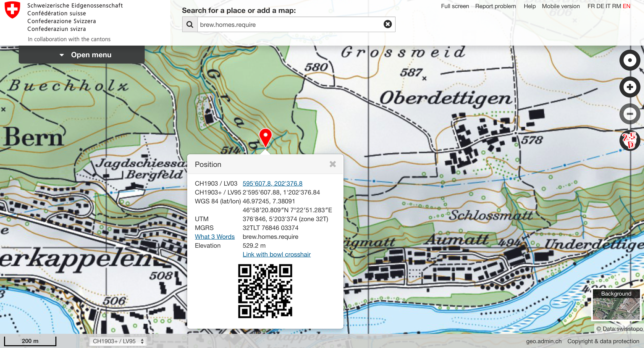Click the QR code image

click(x=265, y=291)
